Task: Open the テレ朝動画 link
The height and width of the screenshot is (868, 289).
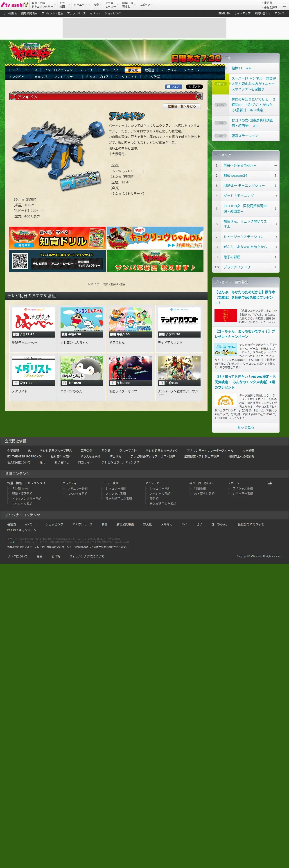Action: point(10,14)
